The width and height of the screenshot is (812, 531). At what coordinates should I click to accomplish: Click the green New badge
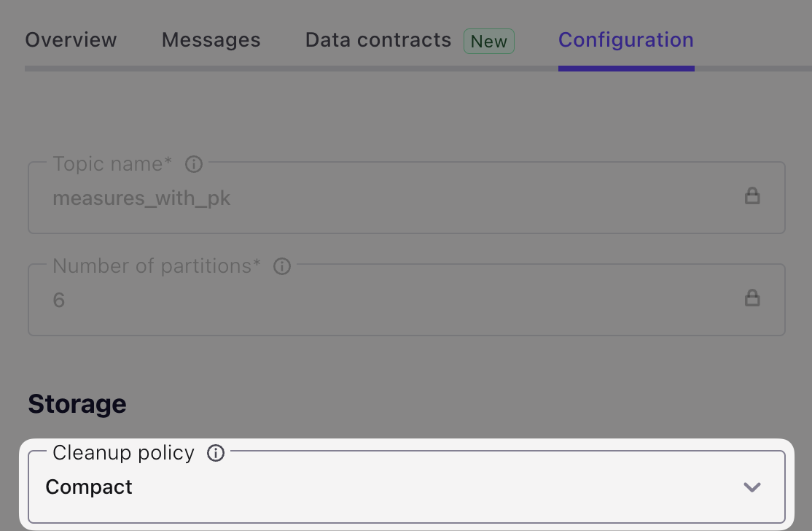[489, 42]
